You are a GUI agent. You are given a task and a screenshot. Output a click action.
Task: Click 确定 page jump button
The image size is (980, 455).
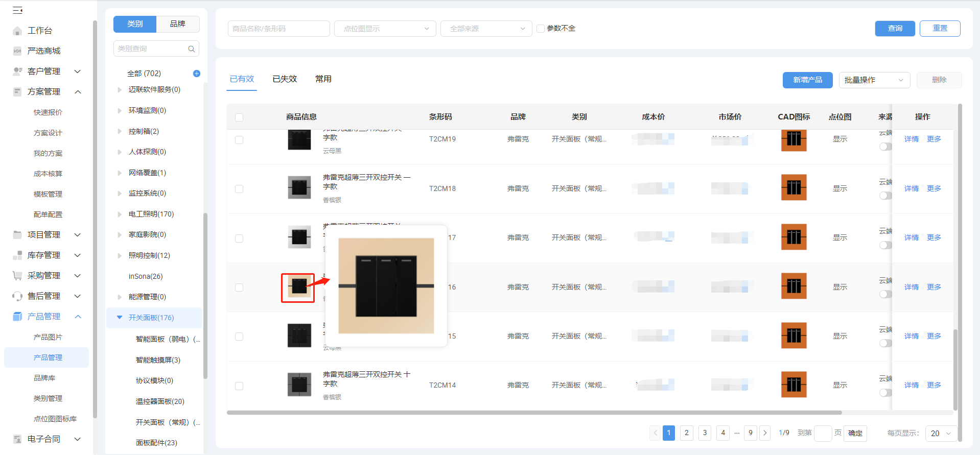855,433
